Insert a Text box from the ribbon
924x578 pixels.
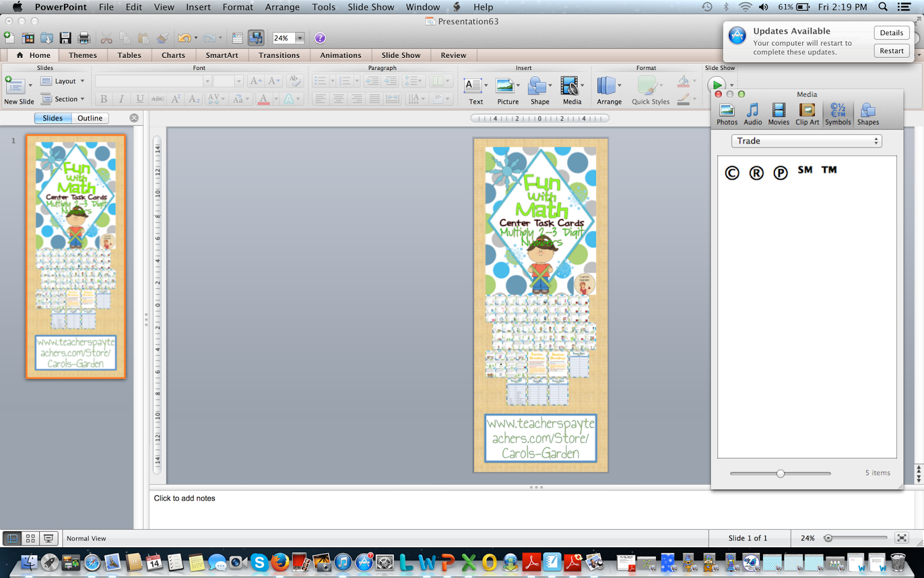[473, 86]
